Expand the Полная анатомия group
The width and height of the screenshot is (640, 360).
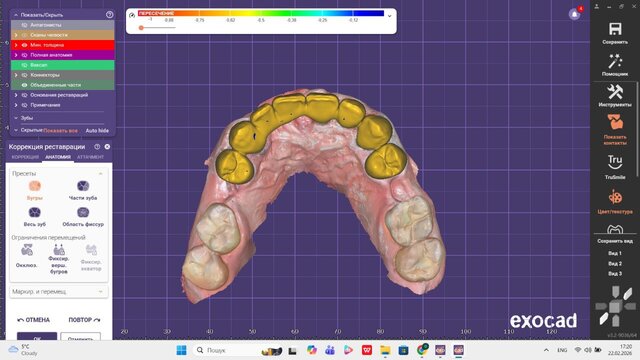pos(16,55)
